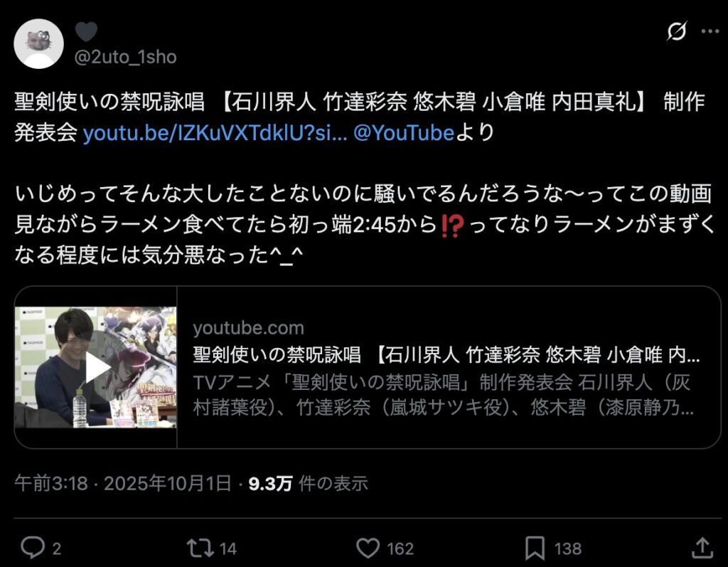Click the 午前3:18 2025年10月1日 timestamp
The height and width of the screenshot is (567, 728).
click(122, 483)
